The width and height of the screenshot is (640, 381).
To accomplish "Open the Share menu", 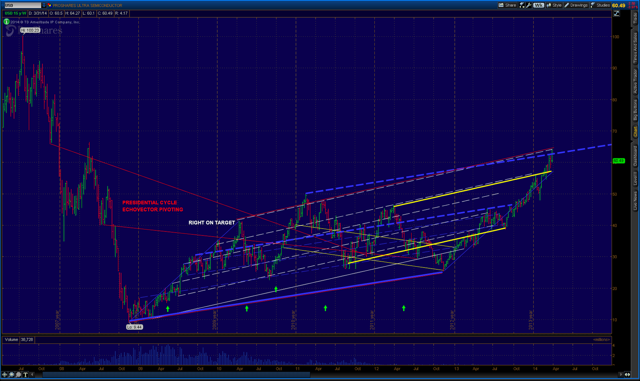I will tap(507, 5).
